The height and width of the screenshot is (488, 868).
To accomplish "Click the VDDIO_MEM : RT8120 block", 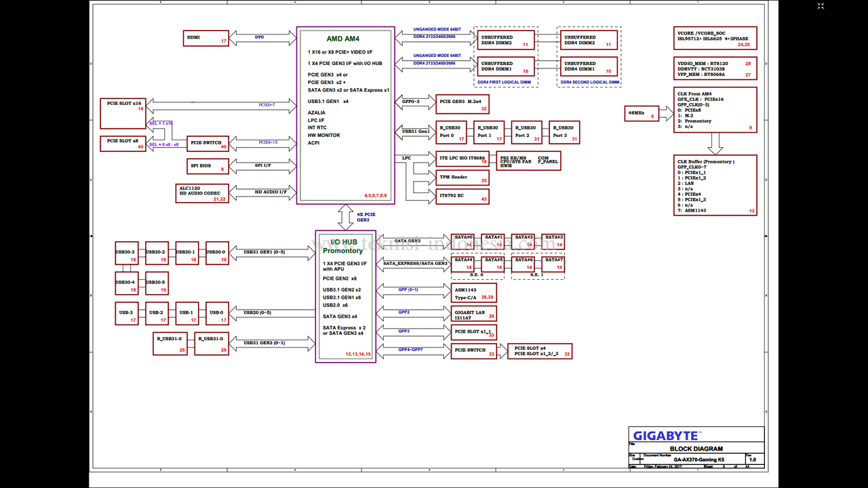I will [715, 69].
